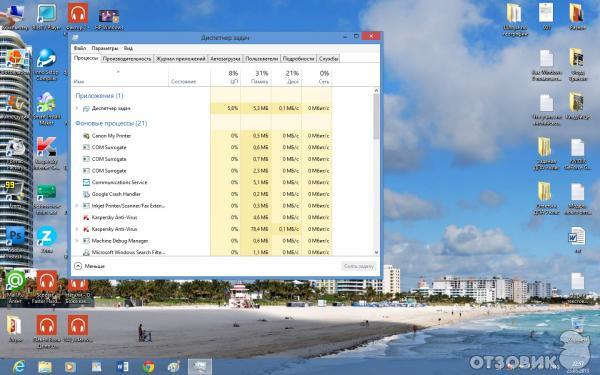Click the Machine Debug Manager process icon
This screenshot has width=600, height=375.
(x=86, y=241)
